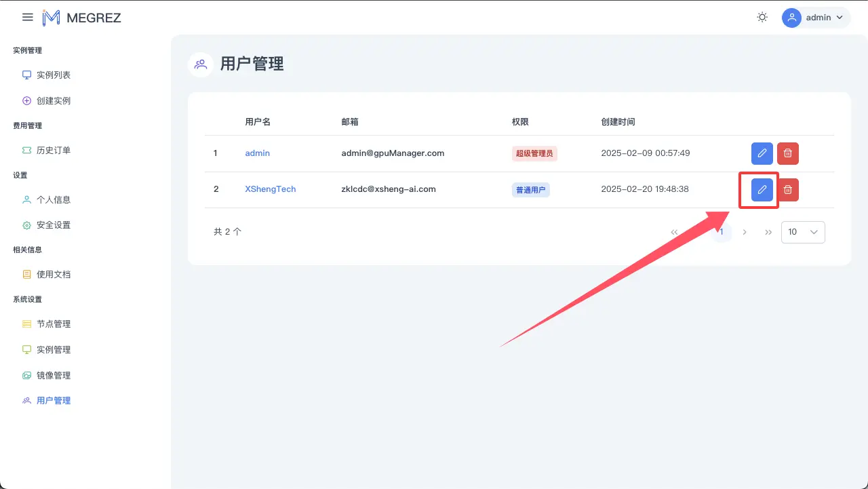
Task: Open 镜像管理 sidebar item
Action: point(54,376)
